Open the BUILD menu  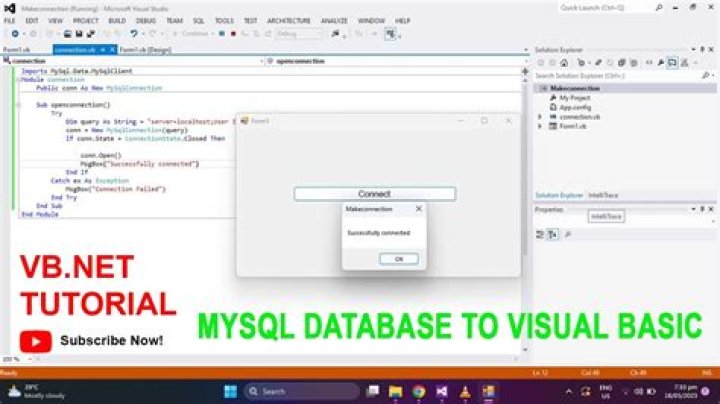tap(117, 21)
